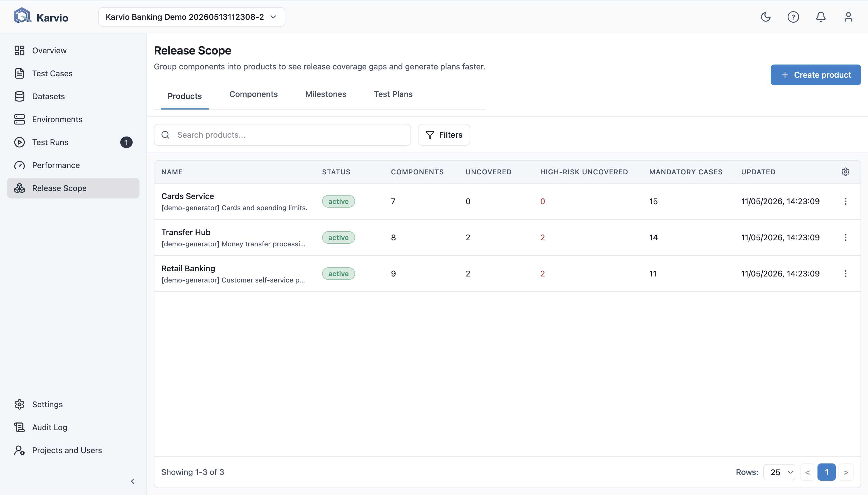
Task: Click the Audit Log scroll icon
Action: 20,427
